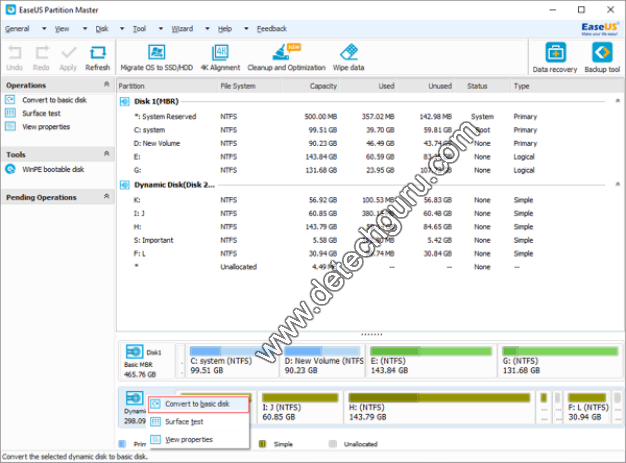Select the E: (NTFS) partition bar
The width and height of the screenshot is (626, 463).
[x=432, y=361]
